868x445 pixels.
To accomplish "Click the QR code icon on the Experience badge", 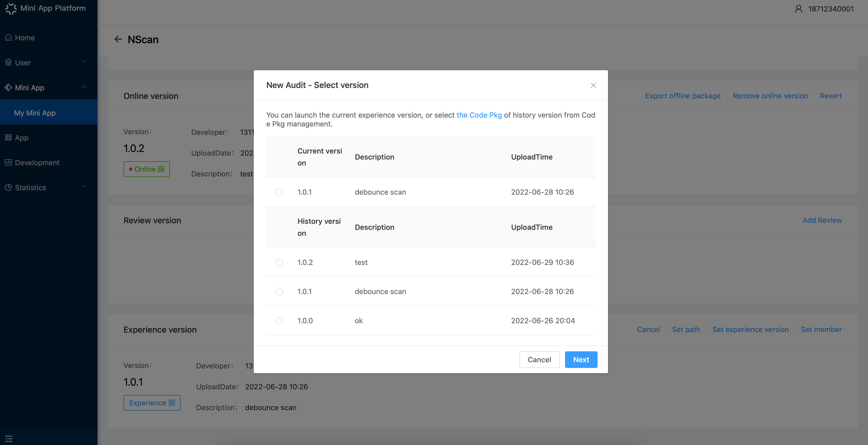I will 172,403.
